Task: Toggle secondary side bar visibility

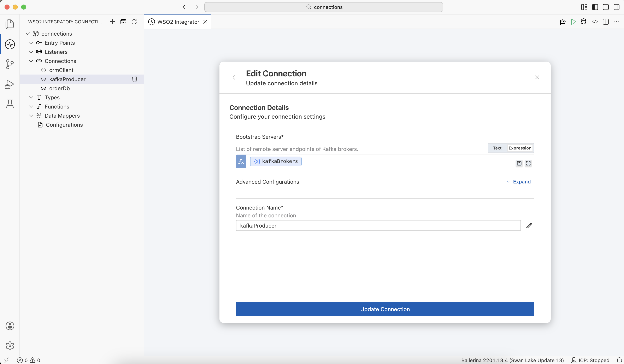Action: (617, 7)
